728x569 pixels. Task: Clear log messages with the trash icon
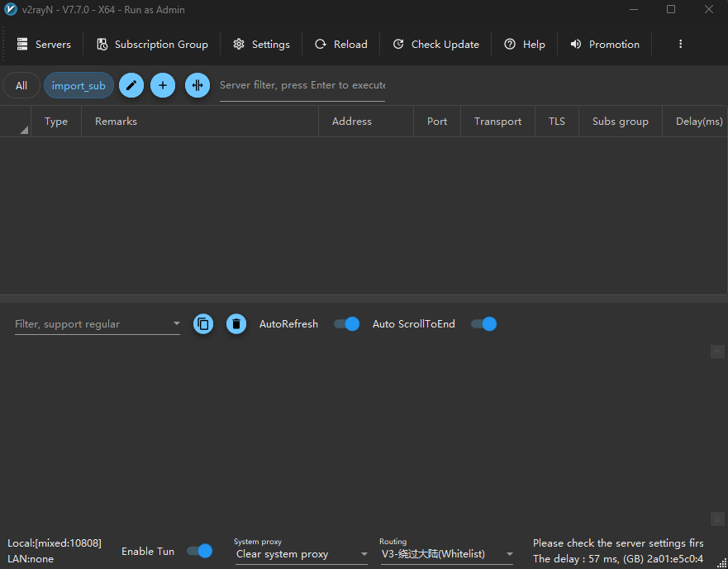(236, 324)
